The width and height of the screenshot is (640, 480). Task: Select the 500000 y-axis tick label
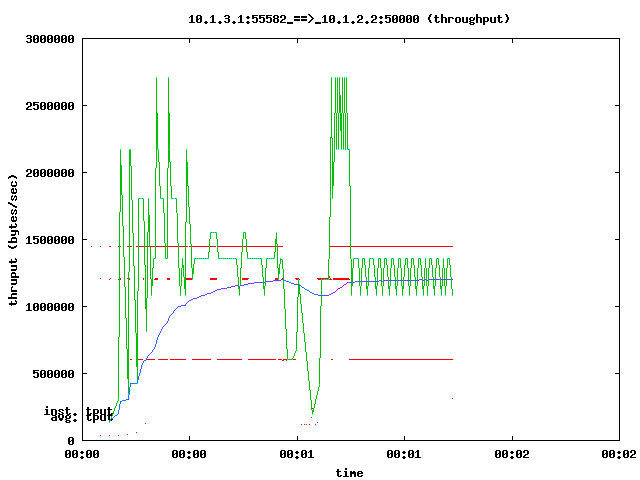tap(54, 374)
